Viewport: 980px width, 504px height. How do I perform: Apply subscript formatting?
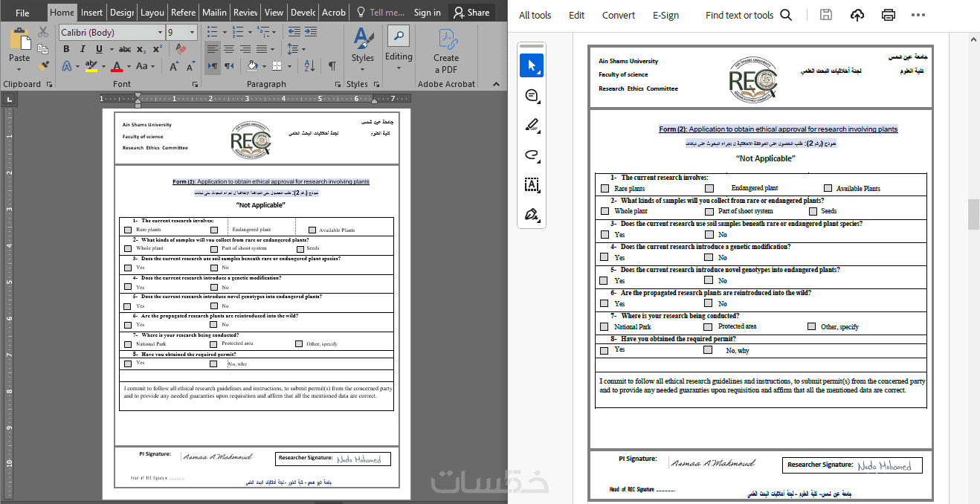[141, 49]
